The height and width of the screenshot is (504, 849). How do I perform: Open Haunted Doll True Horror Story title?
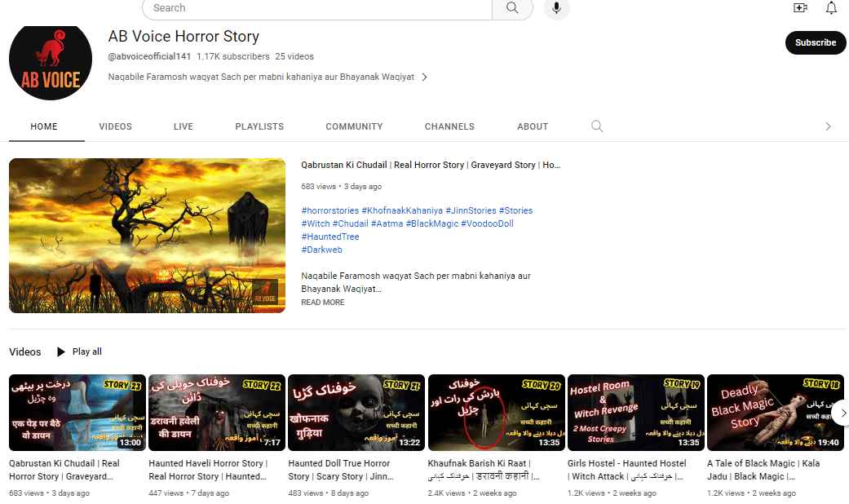coord(341,470)
